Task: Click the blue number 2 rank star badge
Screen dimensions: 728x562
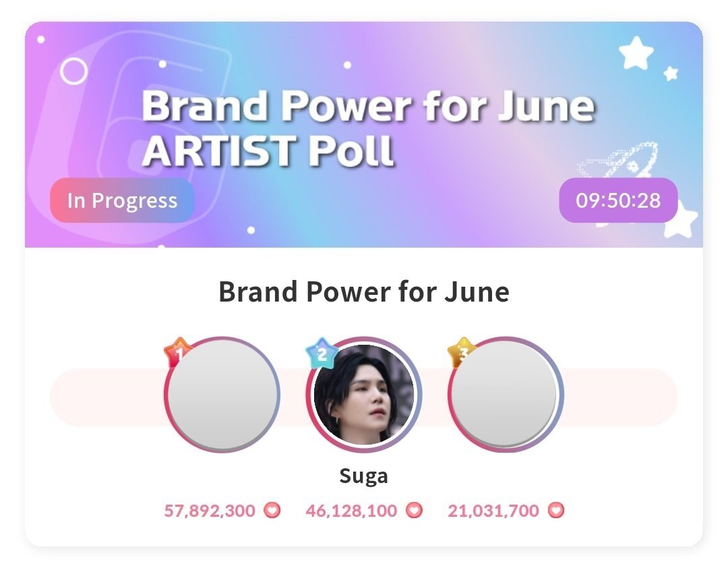Action: pos(320,354)
